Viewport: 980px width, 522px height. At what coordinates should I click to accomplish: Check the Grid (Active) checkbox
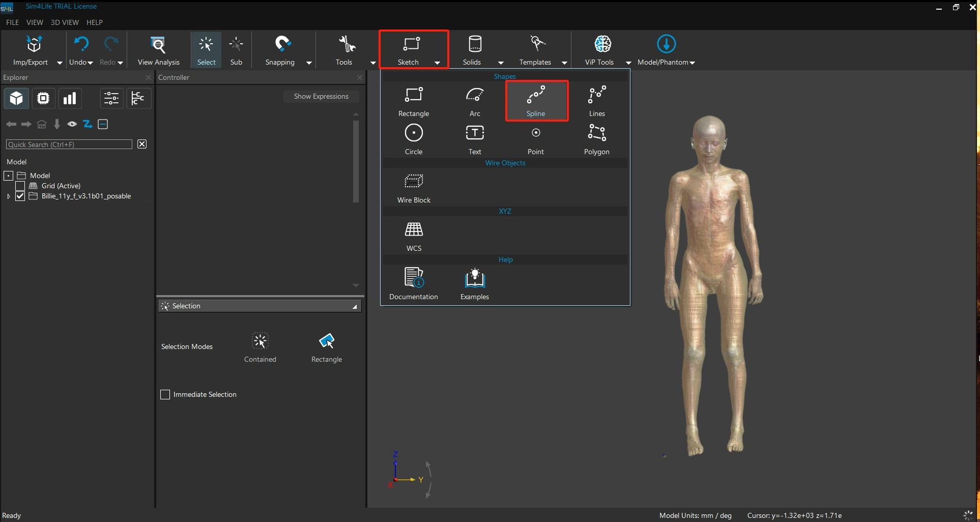coord(20,186)
